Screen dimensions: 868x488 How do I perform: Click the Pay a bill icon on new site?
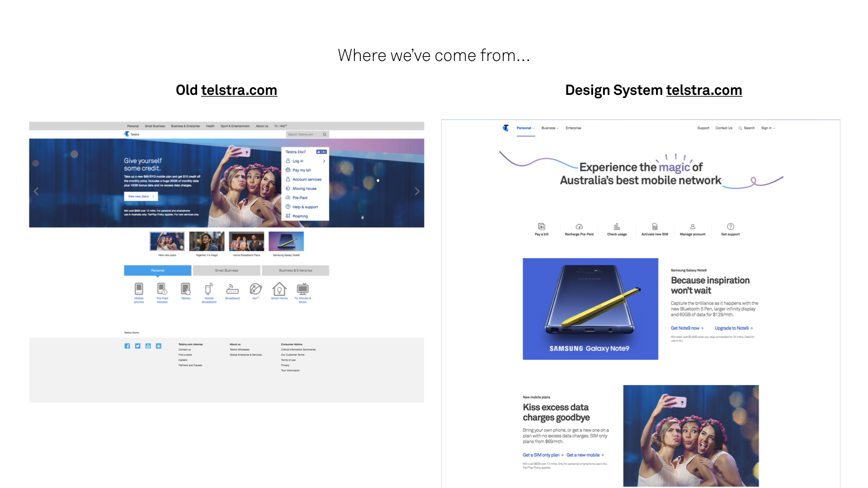(x=542, y=226)
